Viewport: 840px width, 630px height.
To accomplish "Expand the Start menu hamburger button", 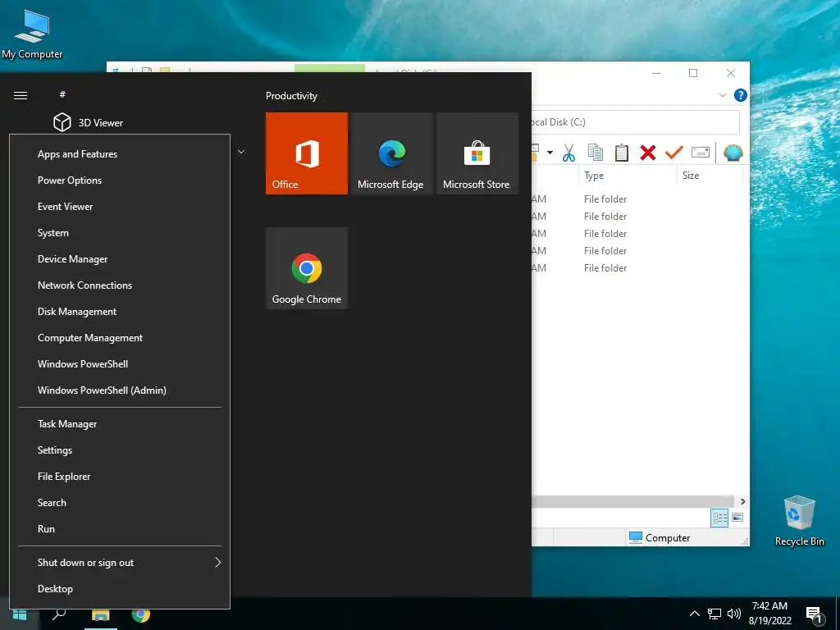I will coord(21,96).
